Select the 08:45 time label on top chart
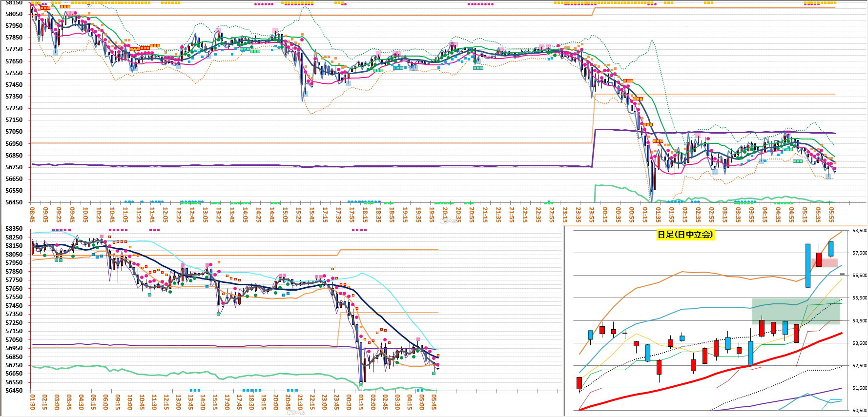868x417 pixels. [32, 215]
